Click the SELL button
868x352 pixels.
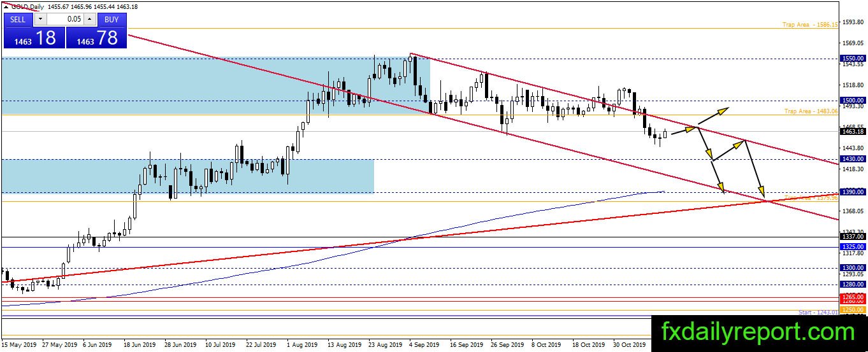pyautogui.click(x=18, y=19)
